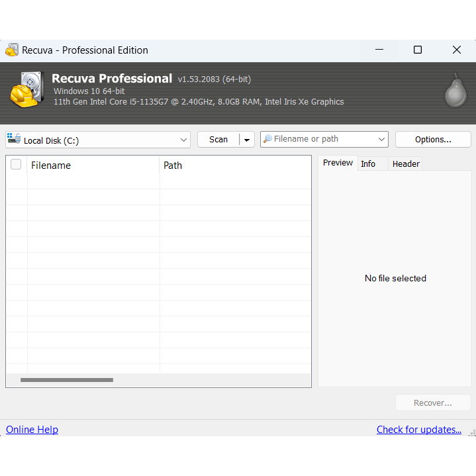Start a scan with Scan button

(218, 140)
